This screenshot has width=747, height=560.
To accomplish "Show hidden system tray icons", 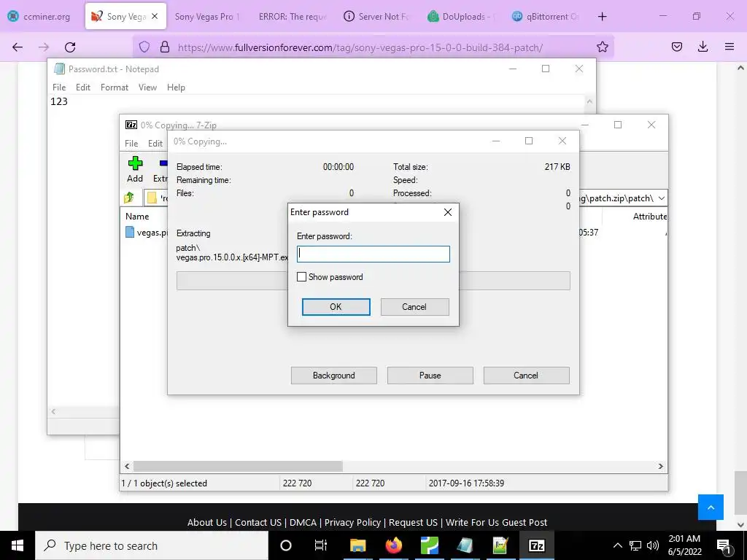I will tap(617, 545).
